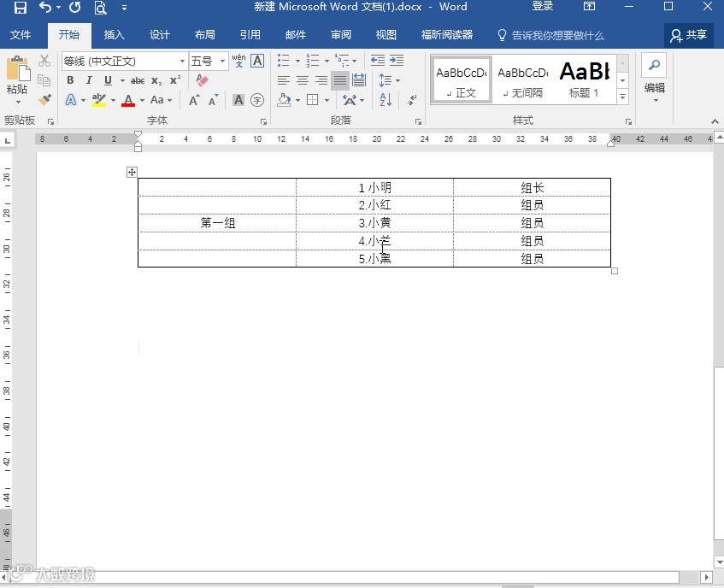
Task: Sort table contents A to Z
Action: point(386,100)
